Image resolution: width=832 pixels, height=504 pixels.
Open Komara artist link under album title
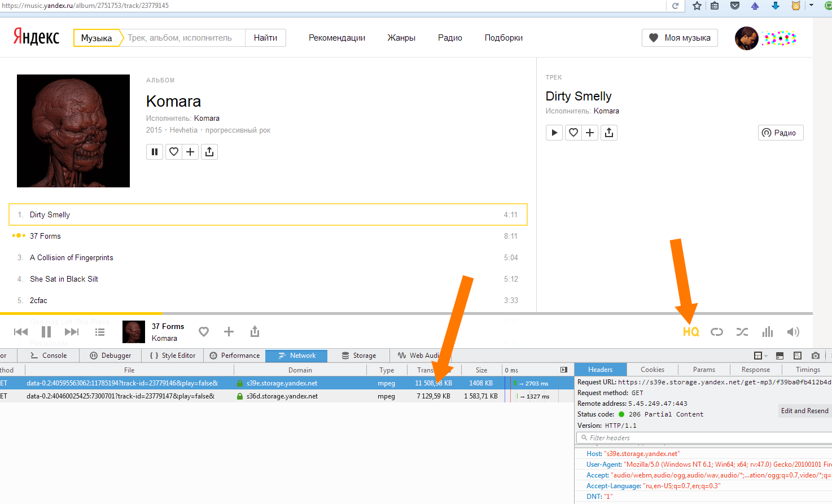click(x=207, y=118)
